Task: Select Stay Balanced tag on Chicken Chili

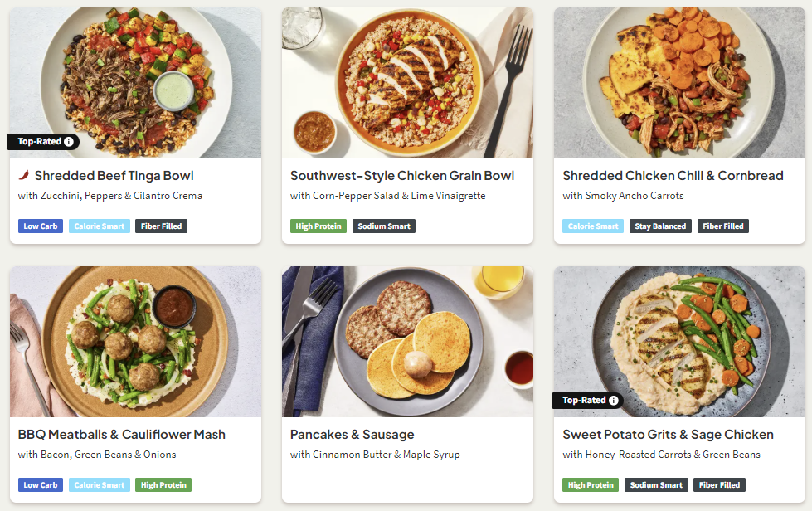Action: click(x=660, y=226)
